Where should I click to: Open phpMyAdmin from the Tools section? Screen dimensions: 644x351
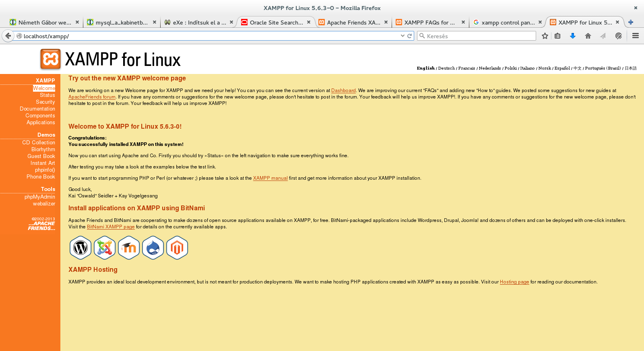coord(39,197)
